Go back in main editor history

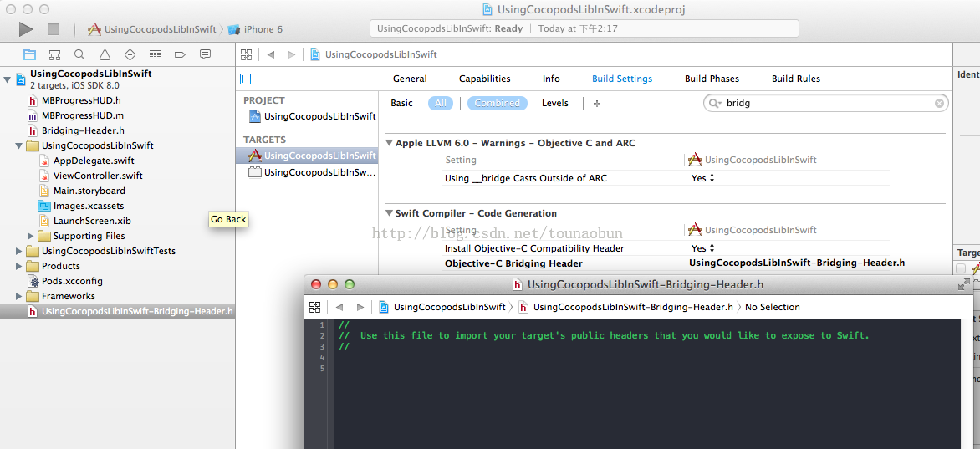click(x=271, y=54)
